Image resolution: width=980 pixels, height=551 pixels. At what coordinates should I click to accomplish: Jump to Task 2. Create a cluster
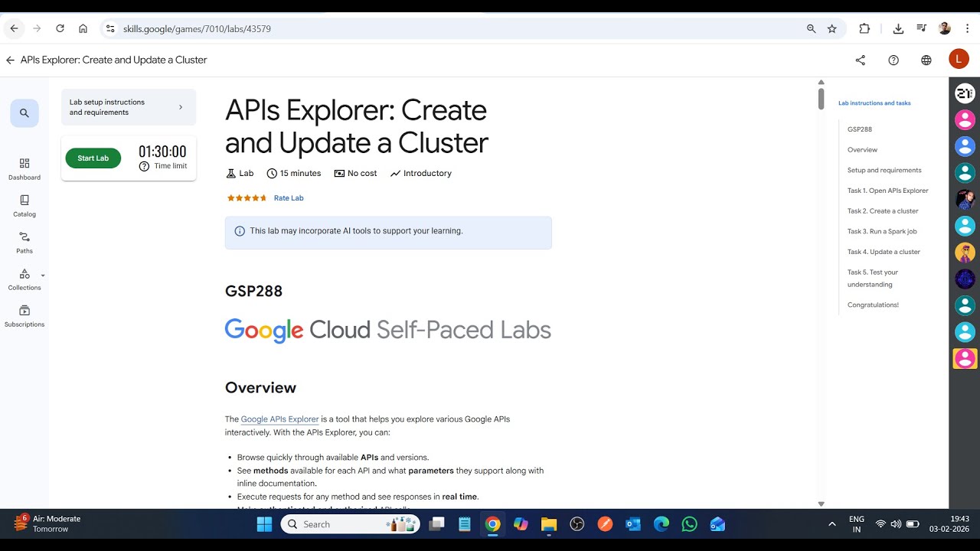(883, 211)
